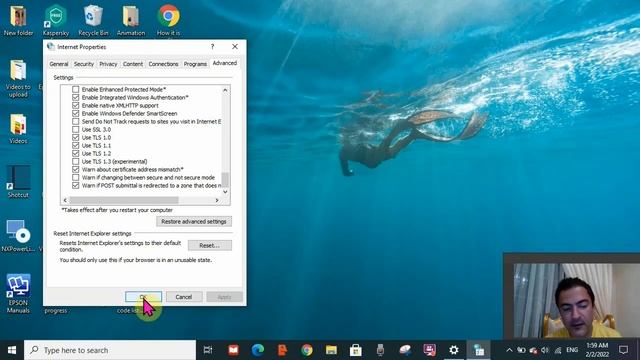The image size is (640, 360).
Task: Disable the Use TLS 1.1 checkbox
Action: point(76,145)
